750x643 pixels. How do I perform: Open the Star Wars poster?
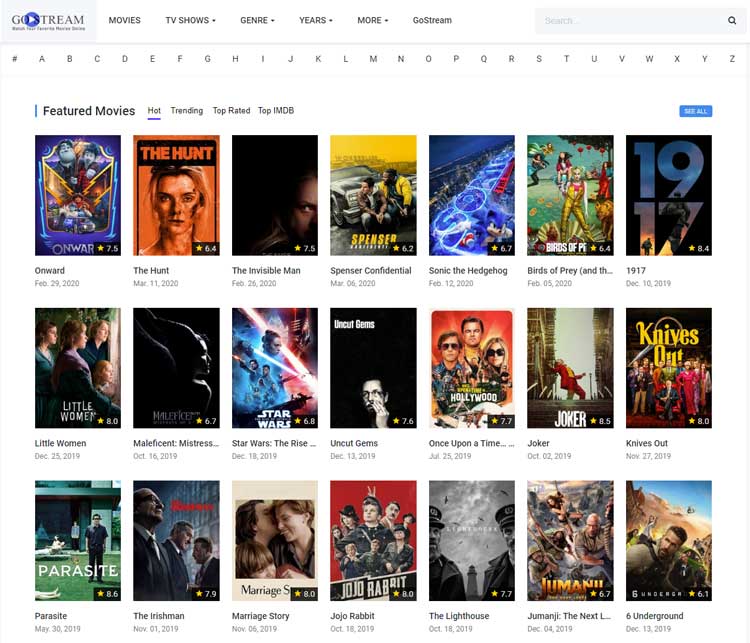tap(275, 368)
